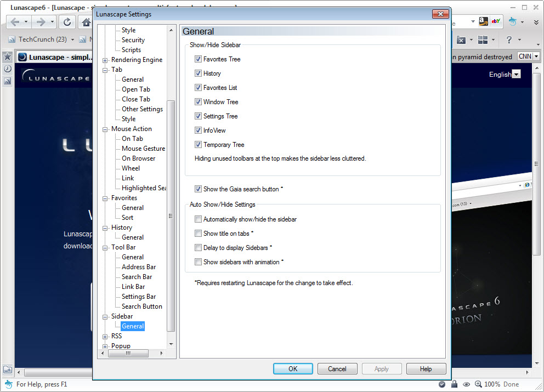Expand the toolbar overflow double chevron
The image size is (544, 392).
pos(536,22)
